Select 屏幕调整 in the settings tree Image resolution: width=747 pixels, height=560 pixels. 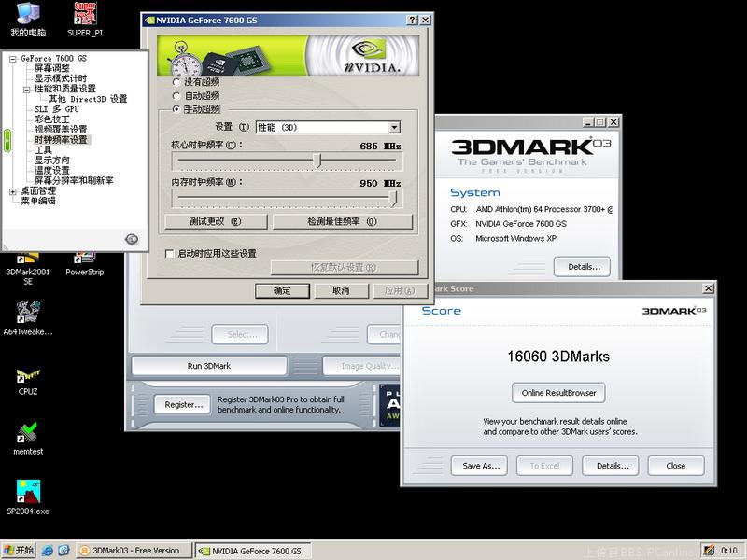click(x=52, y=68)
